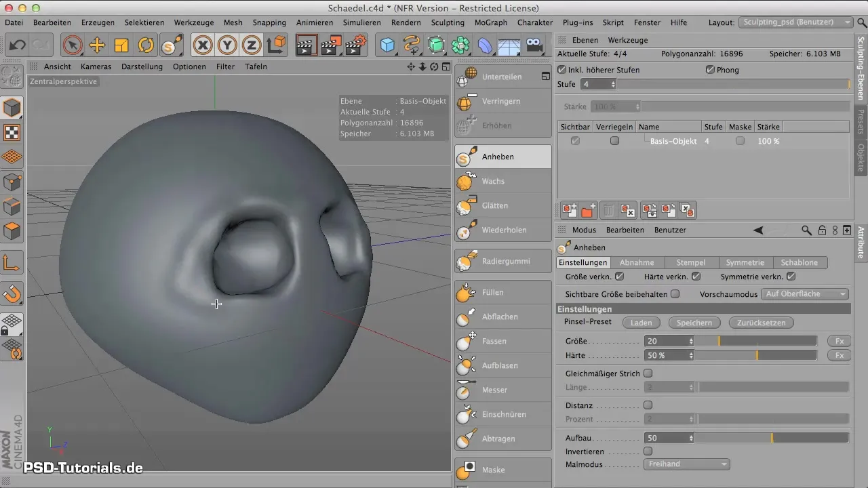This screenshot has width=868, height=488.
Task: Select the Basis-Objekt layer row
Action: pyautogui.click(x=703, y=141)
